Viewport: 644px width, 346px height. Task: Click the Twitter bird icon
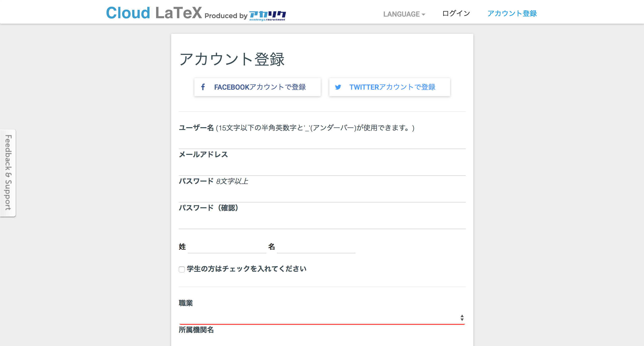[338, 87]
